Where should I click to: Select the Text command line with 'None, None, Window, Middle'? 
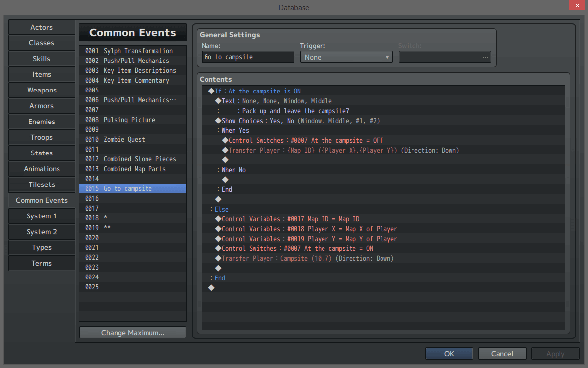[x=383, y=101]
